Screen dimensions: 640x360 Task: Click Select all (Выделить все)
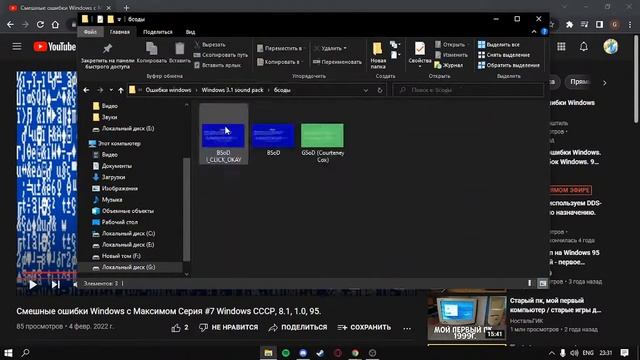tap(499, 44)
